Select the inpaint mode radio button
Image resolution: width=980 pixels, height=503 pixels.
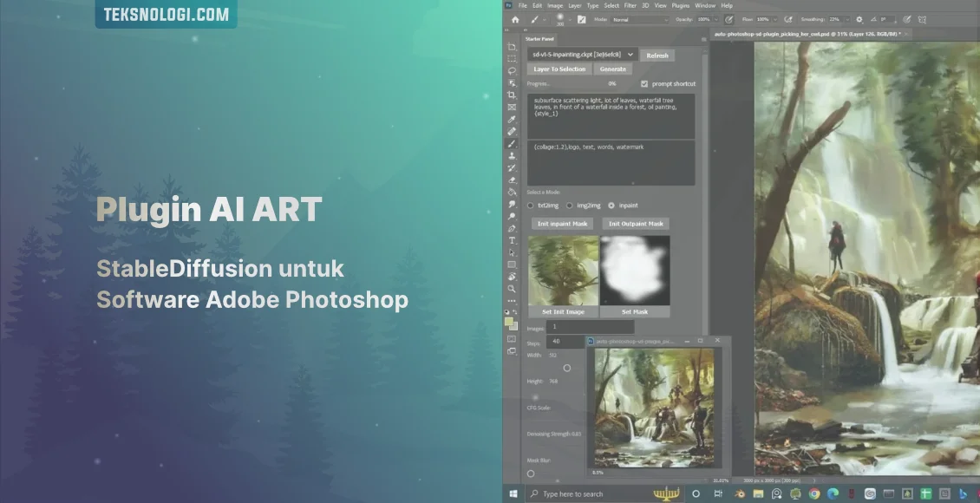point(611,206)
